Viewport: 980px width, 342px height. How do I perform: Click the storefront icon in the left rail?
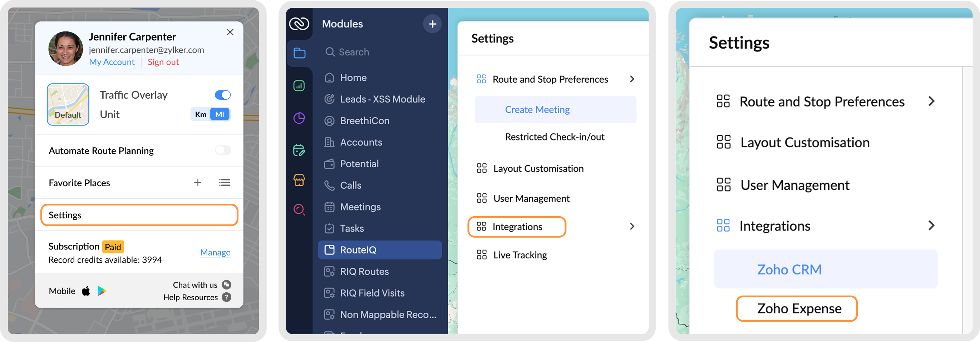tap(299, 180)
